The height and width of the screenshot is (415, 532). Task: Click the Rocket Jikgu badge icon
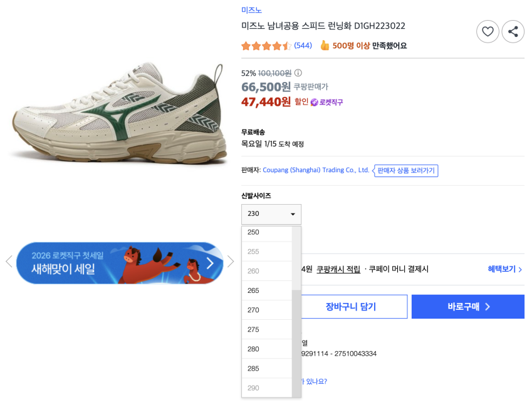[x=315, y=102]
